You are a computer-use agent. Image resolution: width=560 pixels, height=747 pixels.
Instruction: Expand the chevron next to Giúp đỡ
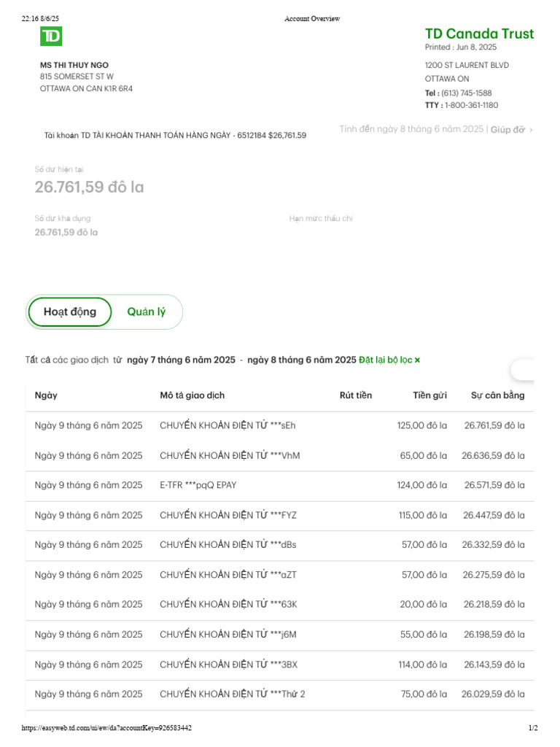531,130
